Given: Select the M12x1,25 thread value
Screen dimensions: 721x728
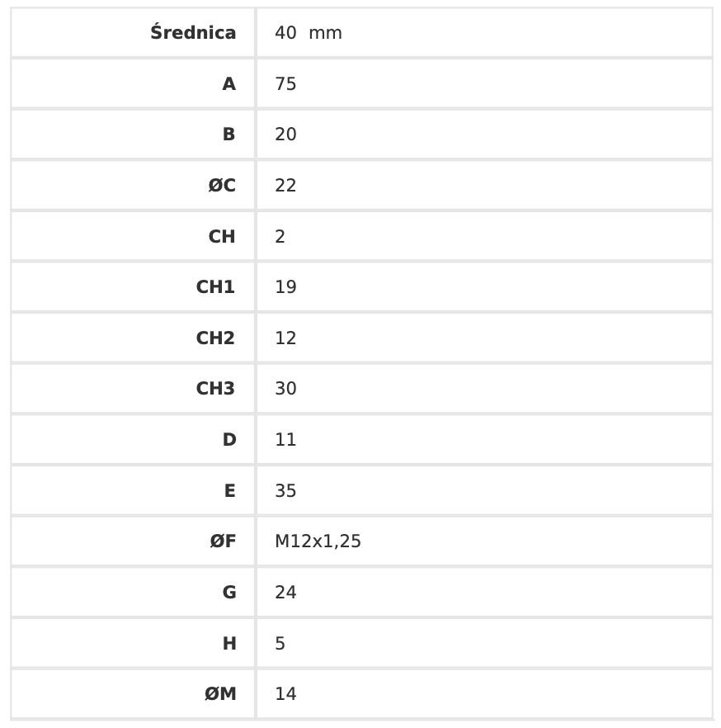Looking at the screenshot, I should tap(318, 541).
